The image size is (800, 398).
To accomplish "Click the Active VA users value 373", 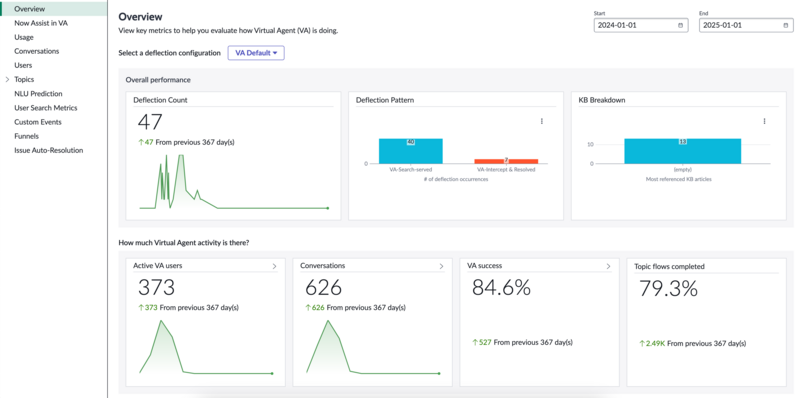I will click(156, 288).
